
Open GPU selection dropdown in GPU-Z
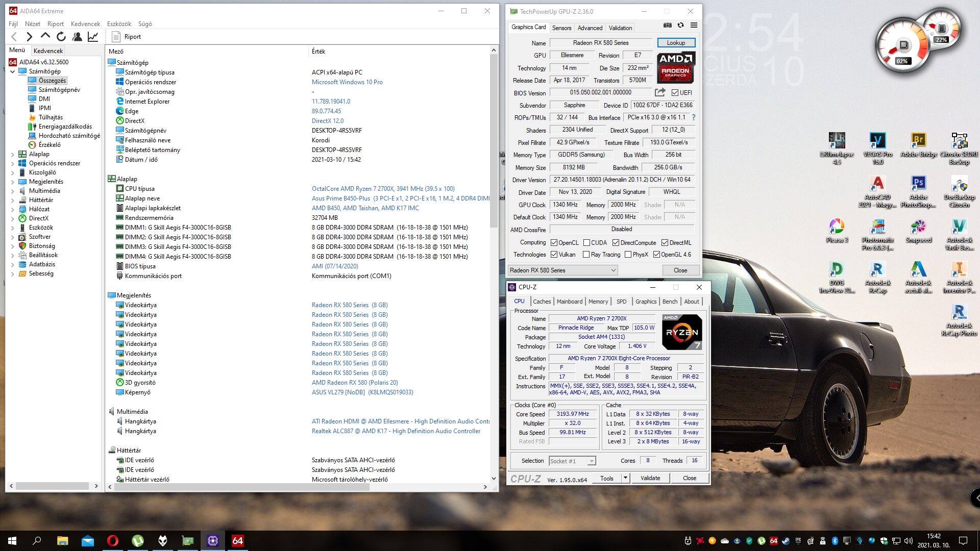click(x=562, y=270)
